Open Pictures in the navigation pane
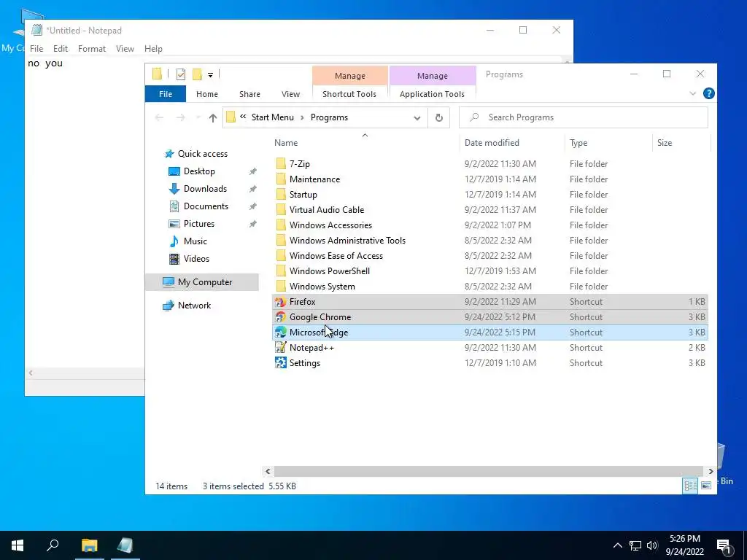This screenshot has height=560, width=747. (x=198, y=224)
